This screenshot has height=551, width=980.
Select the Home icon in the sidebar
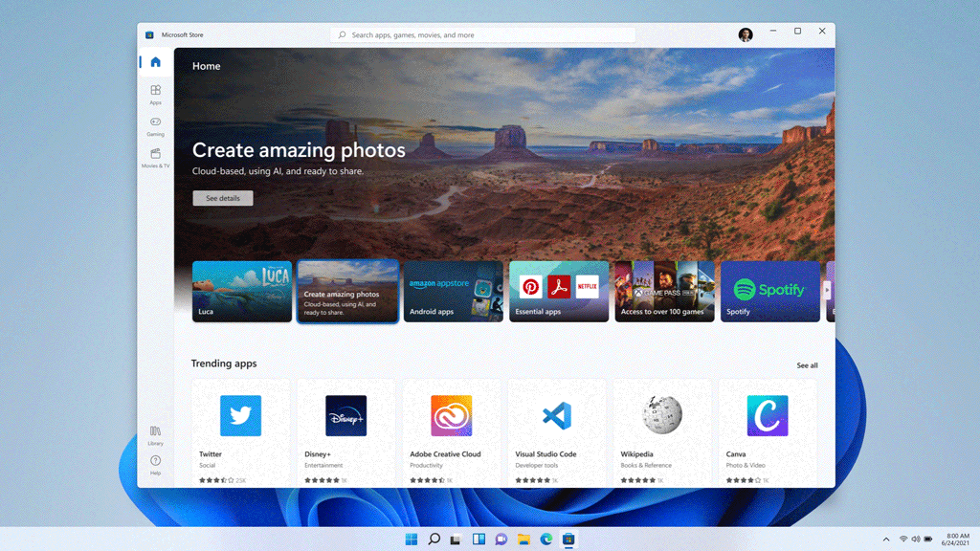tap(155, 61)
